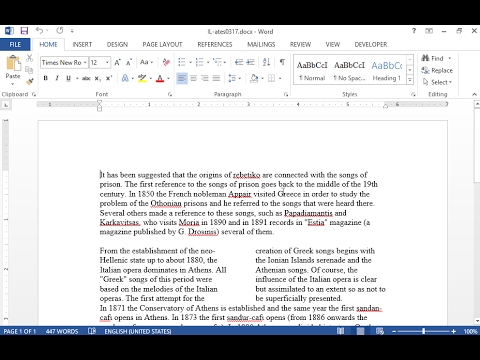Switch to REFERENCES tab

(215, 44)
